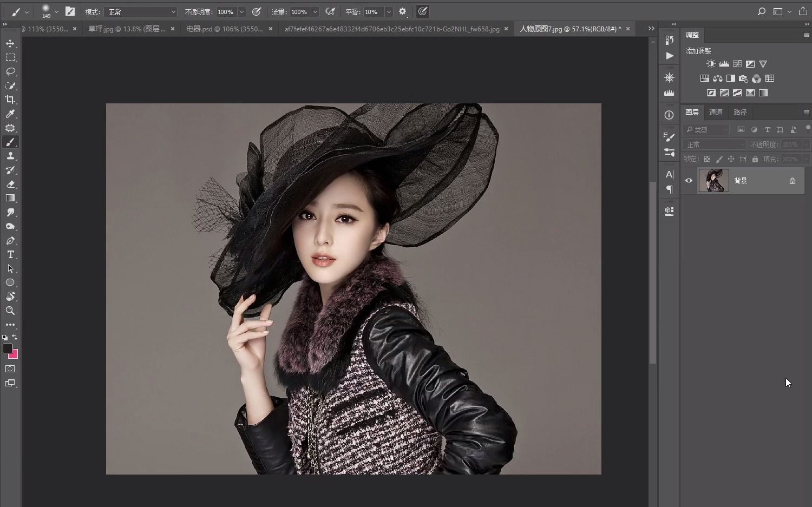Toggle lock transparent pixels
Screen dimensions: 812x507
[x=707, y=159]
